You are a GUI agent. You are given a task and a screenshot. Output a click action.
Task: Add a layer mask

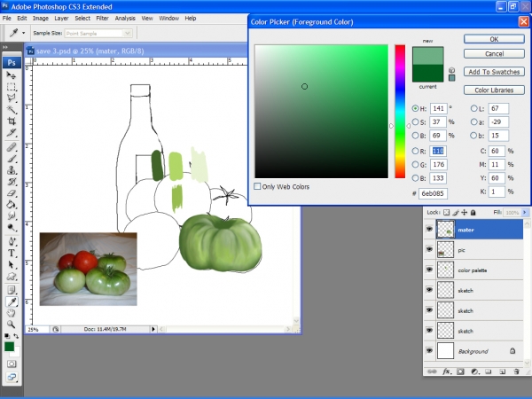[x=460, y=372]
